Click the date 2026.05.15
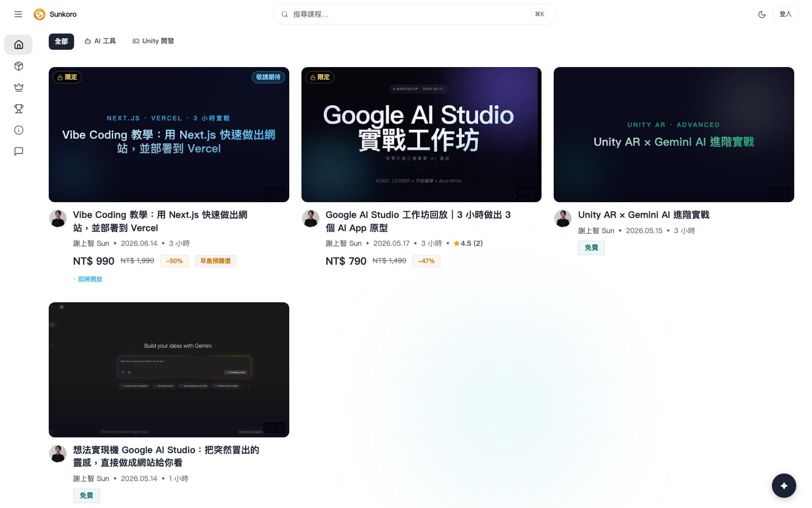The image size is (812, 508). (x=644, y=231)
